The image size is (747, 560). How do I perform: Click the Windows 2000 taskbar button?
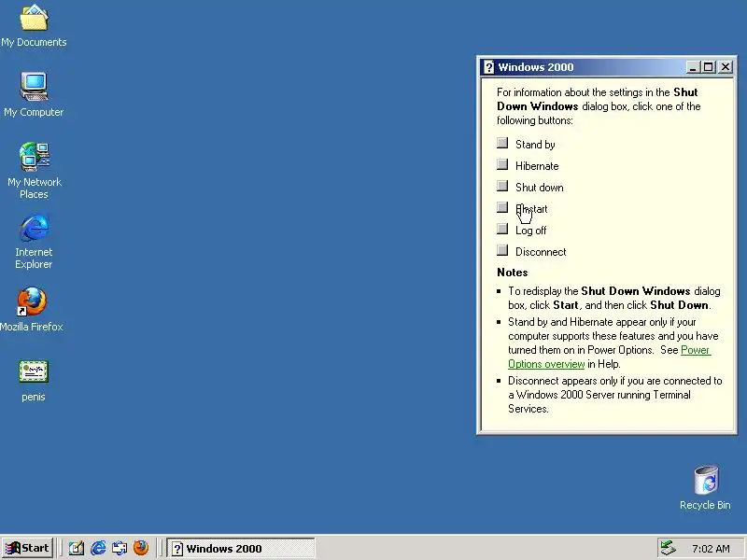click(x=241, y=548)
